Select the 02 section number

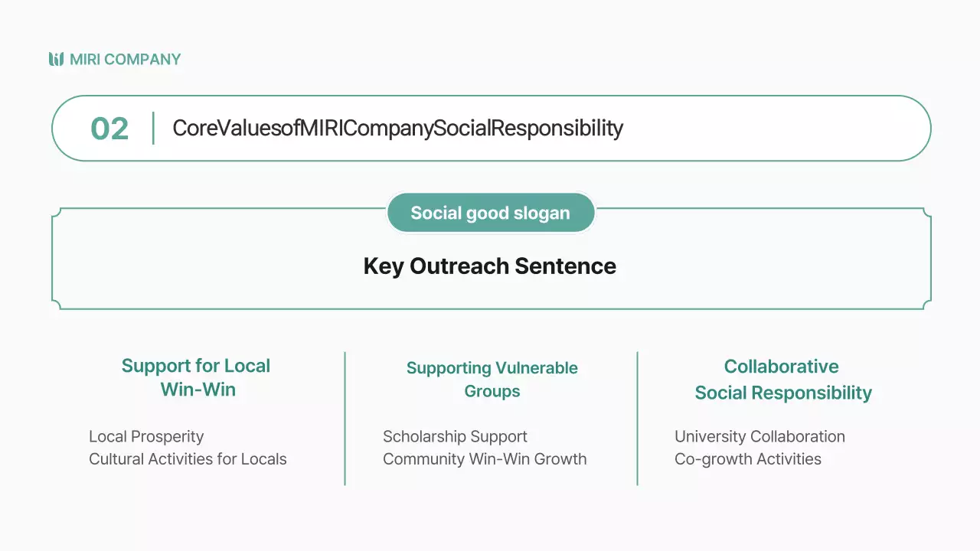pyautogui.click(x=109, y=129)
